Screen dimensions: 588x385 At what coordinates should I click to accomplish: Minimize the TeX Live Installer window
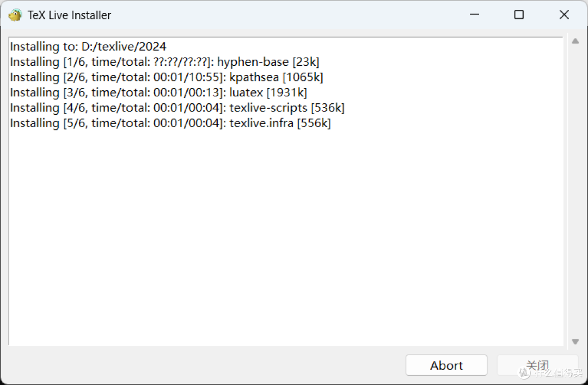click(x=474, y=15)
